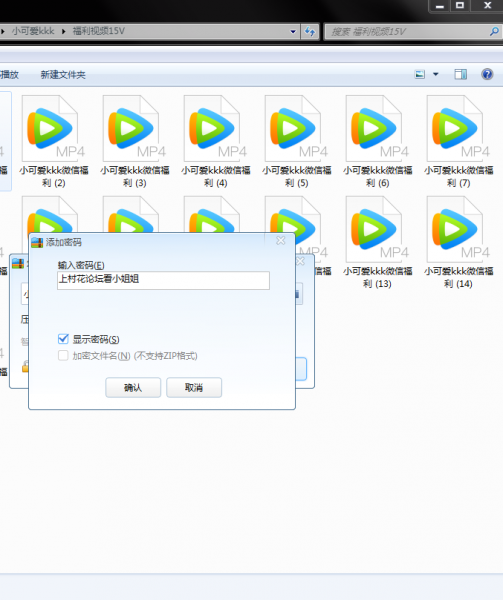Select 福利视频15V in the address path
Image resolution: width=503 pixels, height=600 pixels.
click(x=99, y=31)
